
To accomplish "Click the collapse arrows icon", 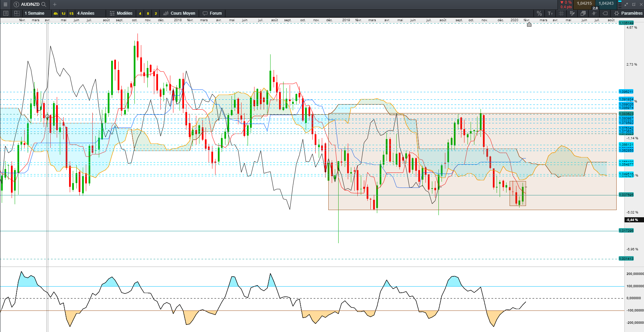I will tap(626, 4).
